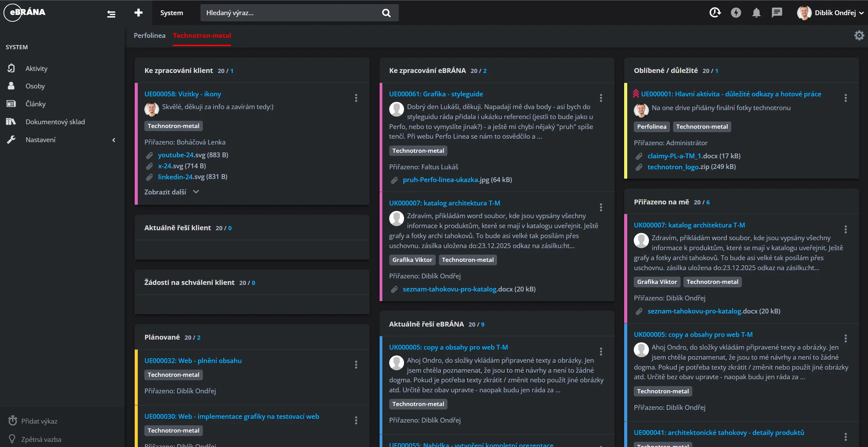This screenshot has height=447, width=868.
Task: Open options menu for UE000001 Hlavní aktivita card
Action: tap(846, 98)
